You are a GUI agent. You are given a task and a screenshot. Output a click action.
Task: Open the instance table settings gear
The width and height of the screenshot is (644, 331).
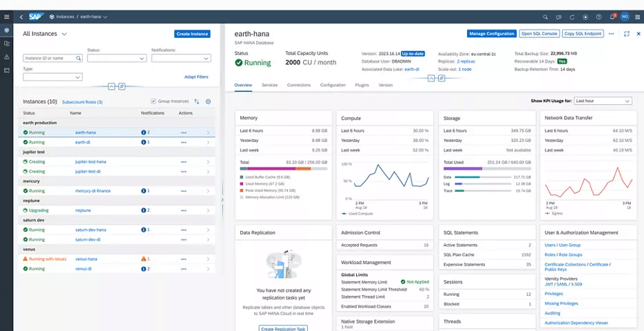(208, 101)
